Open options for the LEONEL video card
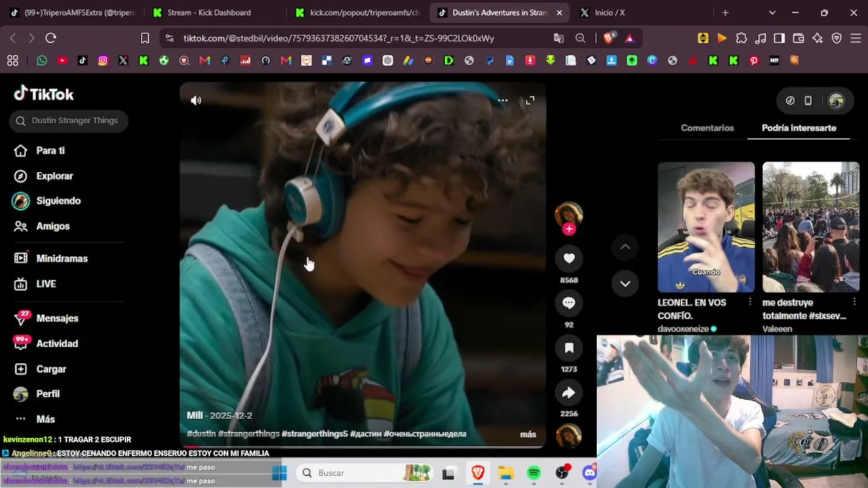 (749, 302)
